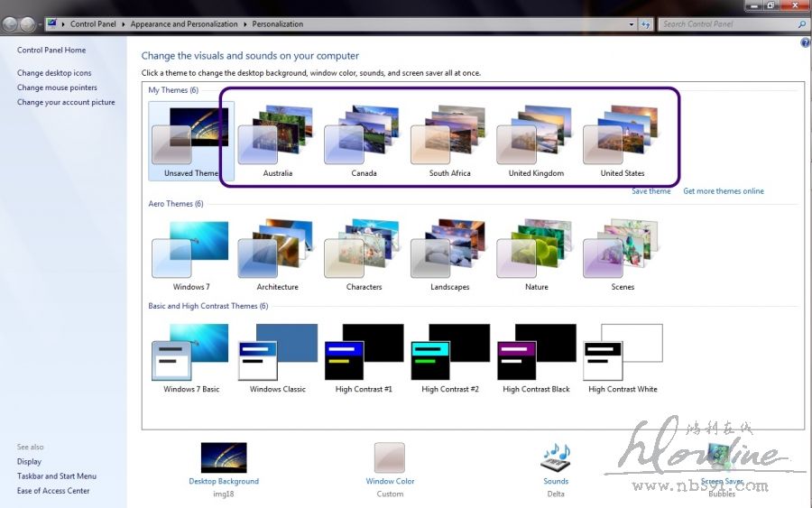The image size is (812, 508).
Task: Click the Save theme link
Action: coord(651,191)
